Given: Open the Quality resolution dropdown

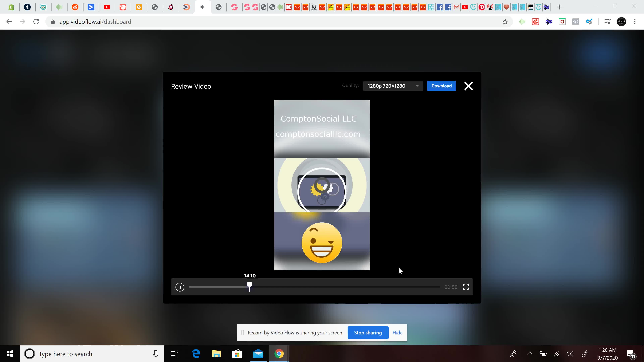Looking at the screenshot, I should (393, 86).
